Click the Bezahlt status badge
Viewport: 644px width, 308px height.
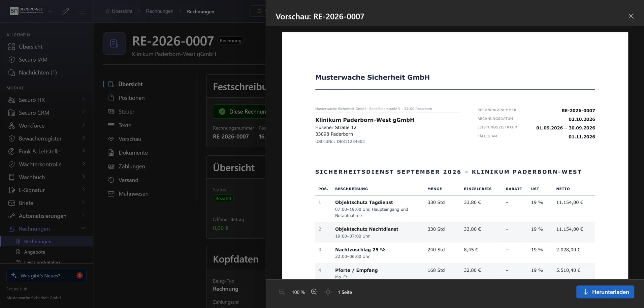pos(223,198)
